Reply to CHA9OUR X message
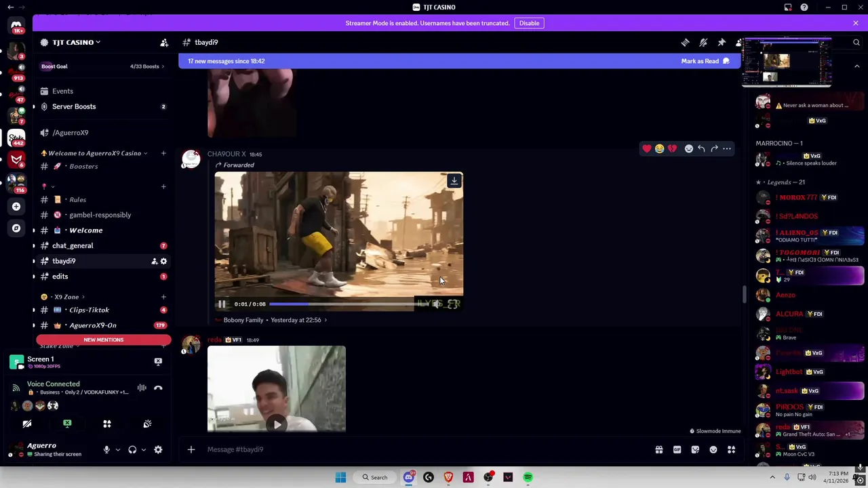This screenshot has height=488, width=868. pyautogui.click(x=701, y=148)
